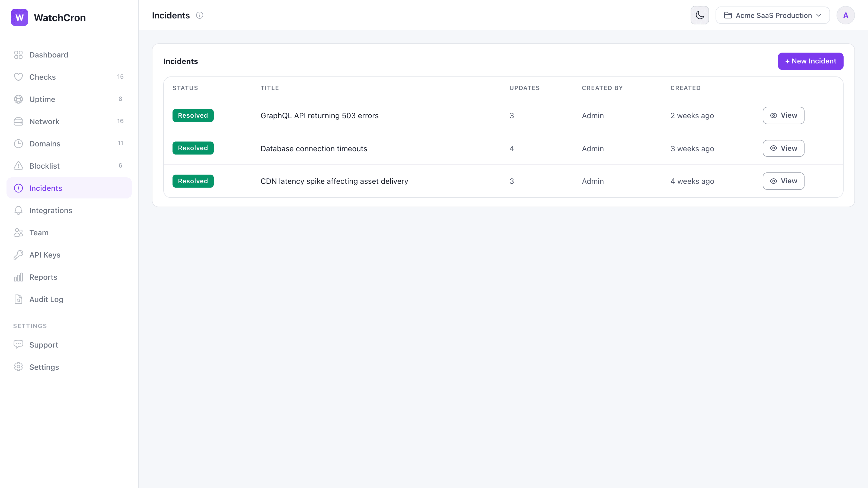Open Support under Settings section

pyautogui.click(x=69, y=345)
